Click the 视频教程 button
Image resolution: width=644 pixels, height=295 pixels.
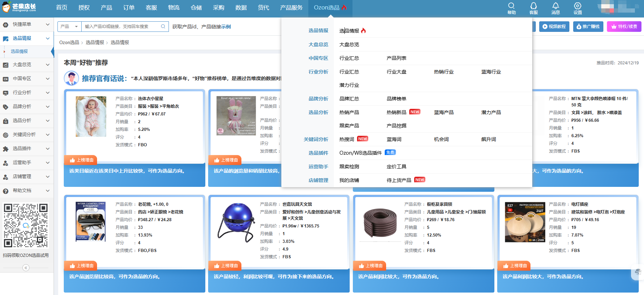point(554,27)
